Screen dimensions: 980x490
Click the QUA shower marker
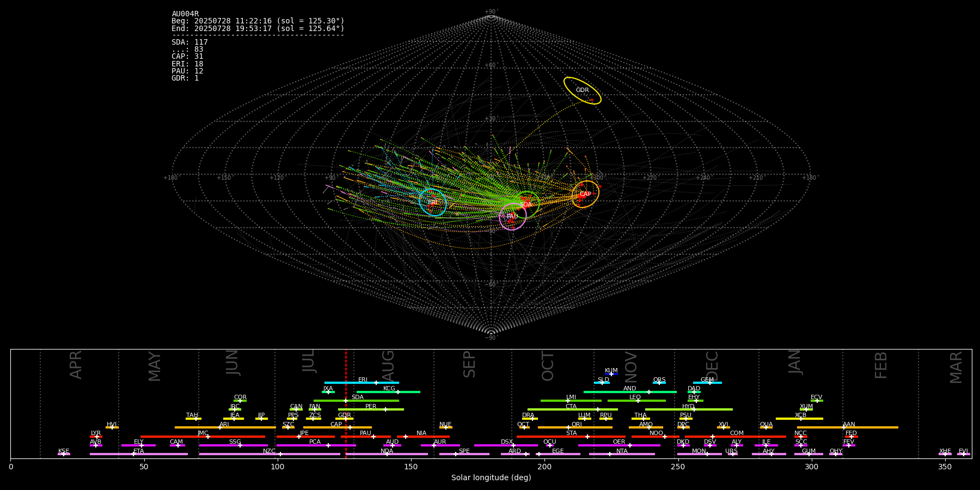click(766, 427)
